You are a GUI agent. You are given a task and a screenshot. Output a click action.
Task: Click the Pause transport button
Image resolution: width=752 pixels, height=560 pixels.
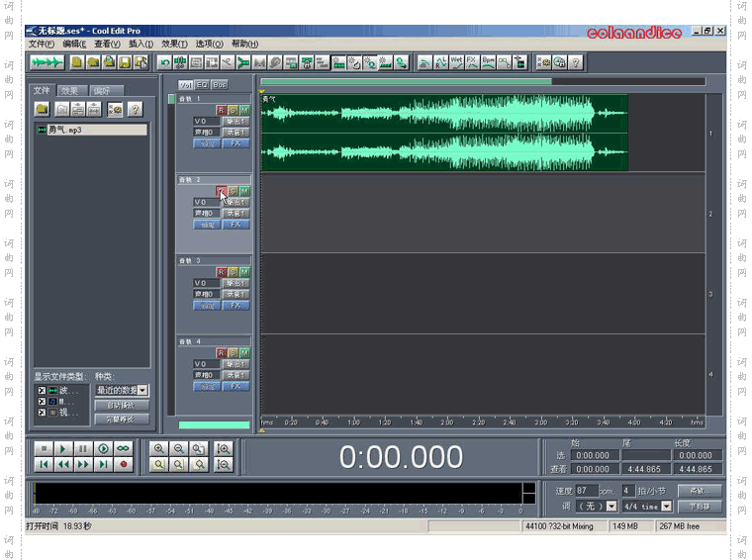[83, 449]
